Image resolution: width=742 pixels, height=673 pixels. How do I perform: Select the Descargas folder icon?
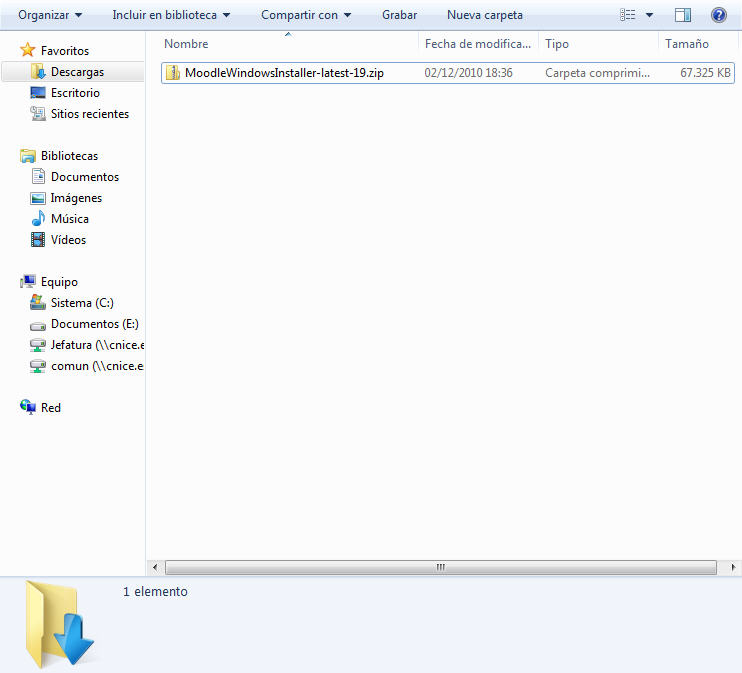(x=38, y=72)
